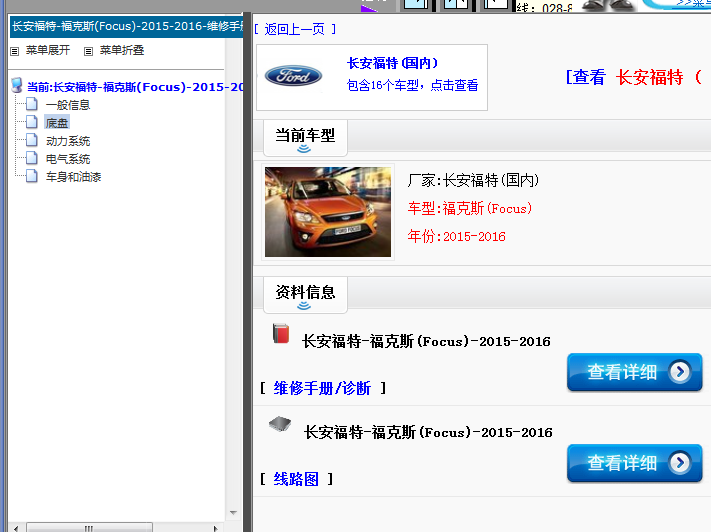This screenshot has height=532, width=711.
Task: Click 菜单折叠 text link
Action: point(122,50)
